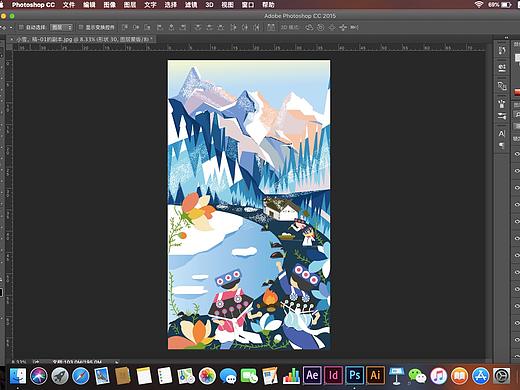Open 图像 menu
This screenshot has width=520, height=390.
109,5
